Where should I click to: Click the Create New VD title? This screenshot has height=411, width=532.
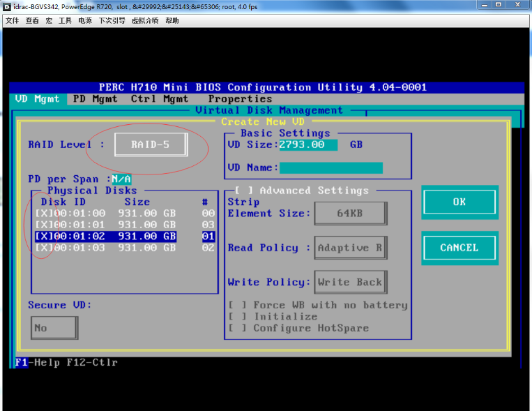(263, 121)
